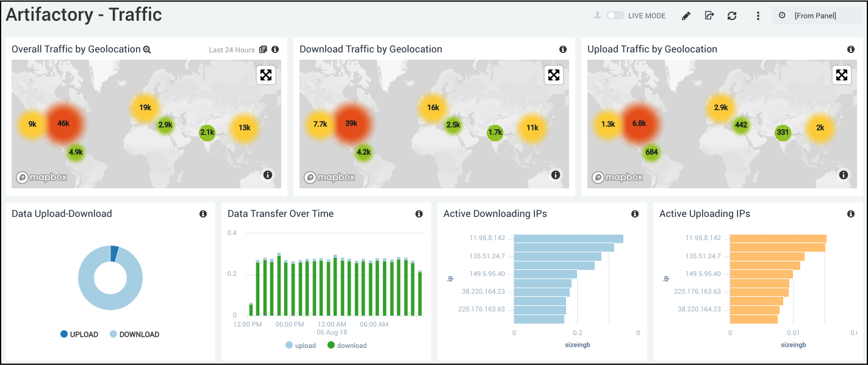Toggle download series in Data Transfer legend
The height and width of the screenshot is (365, 868).
(x=346, y=346)
